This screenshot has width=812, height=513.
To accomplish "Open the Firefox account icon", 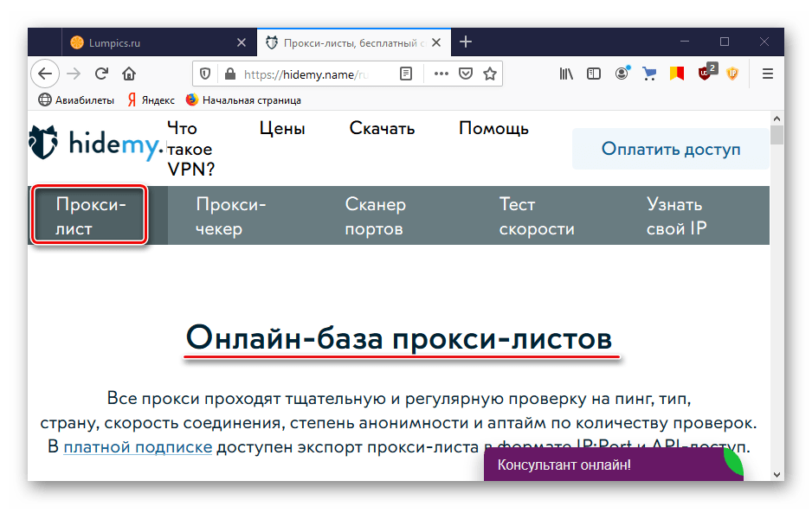I will pyautogui.click(x=622, y=74).
